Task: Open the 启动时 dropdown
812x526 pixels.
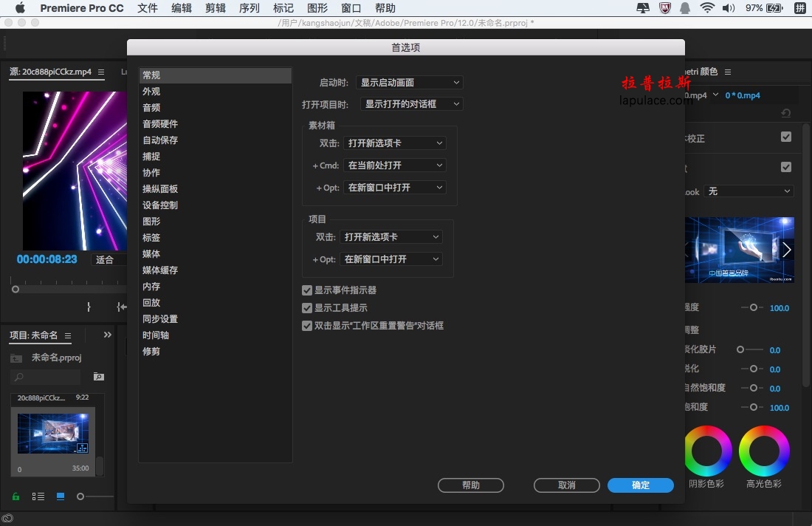Action: (409, 83)
